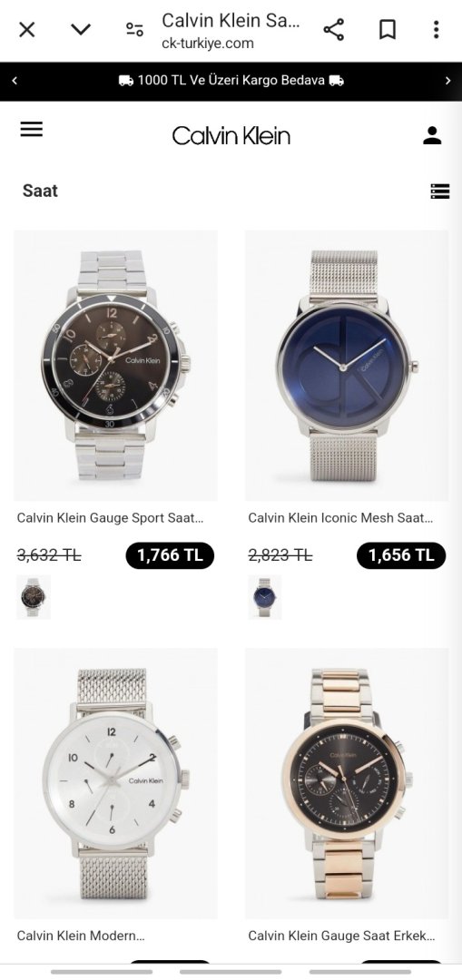Show the previous promo banner message

pos(15,81)
